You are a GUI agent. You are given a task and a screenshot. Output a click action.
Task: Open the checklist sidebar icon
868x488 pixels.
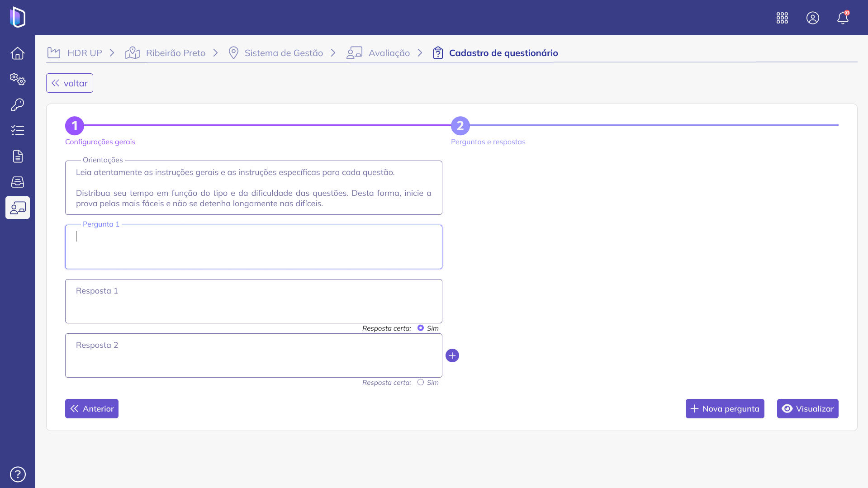18,131
